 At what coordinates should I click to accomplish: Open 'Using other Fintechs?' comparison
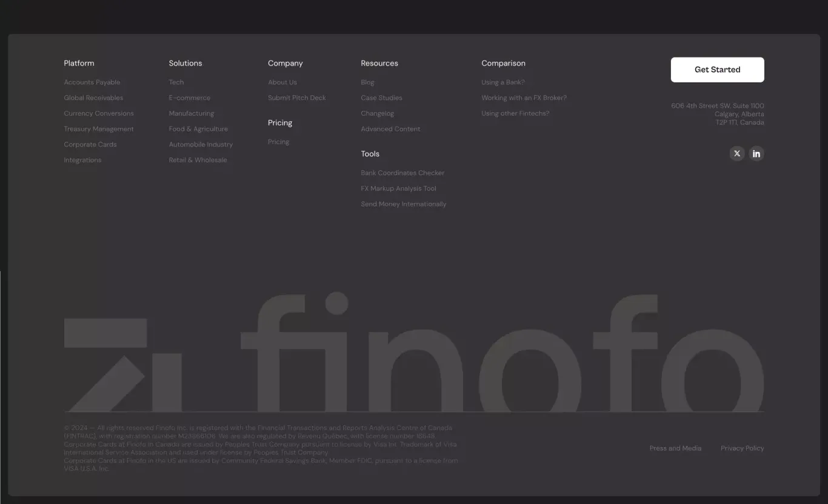click(515, 113)
